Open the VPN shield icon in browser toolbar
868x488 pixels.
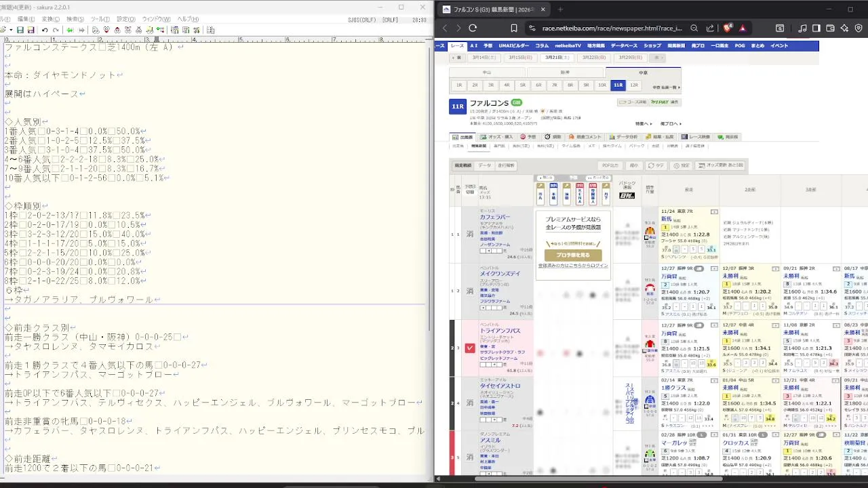pyautogui.click(x=858, y=28)
